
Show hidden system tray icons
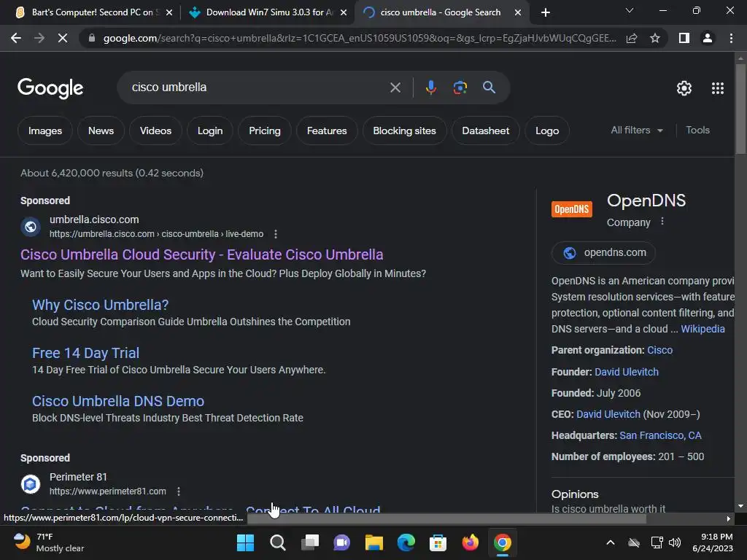(611, 542)
